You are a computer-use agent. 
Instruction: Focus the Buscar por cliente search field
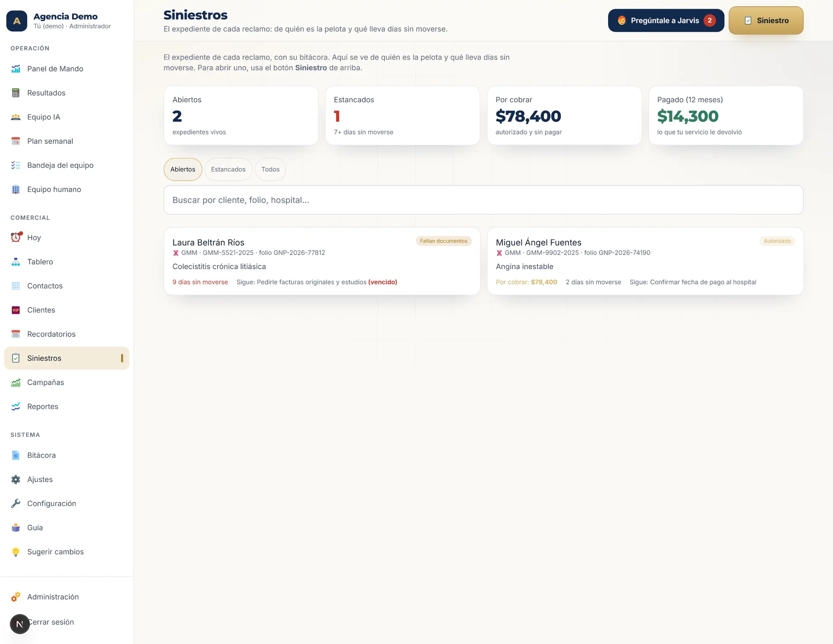[x=483, y=200]
